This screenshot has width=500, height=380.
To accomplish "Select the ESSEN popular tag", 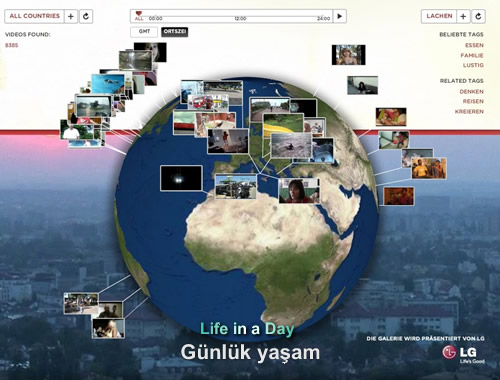I will [x=474, y=45].
